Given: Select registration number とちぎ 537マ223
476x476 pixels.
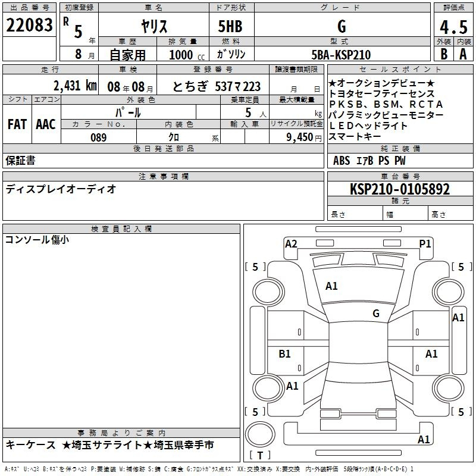Looking at the screenshot, I should (217, 86).
